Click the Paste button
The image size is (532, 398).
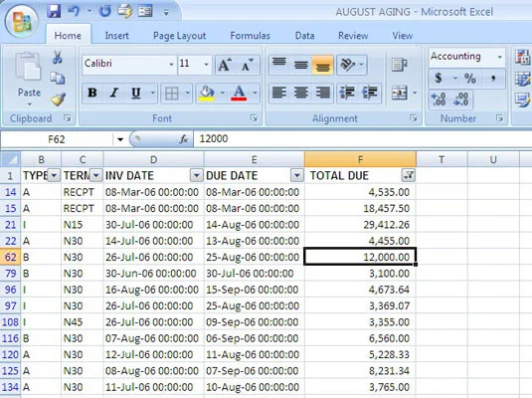(x=29, y=78)
